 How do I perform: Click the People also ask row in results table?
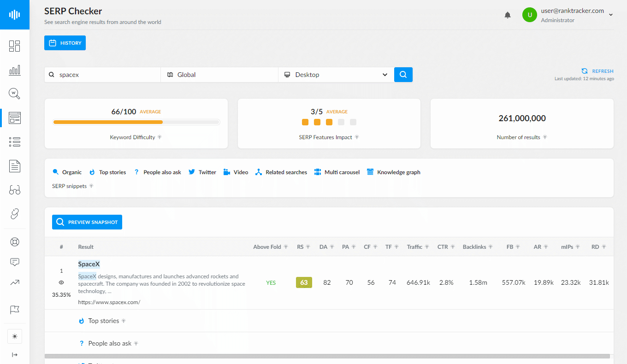click(x=329, y=343)
